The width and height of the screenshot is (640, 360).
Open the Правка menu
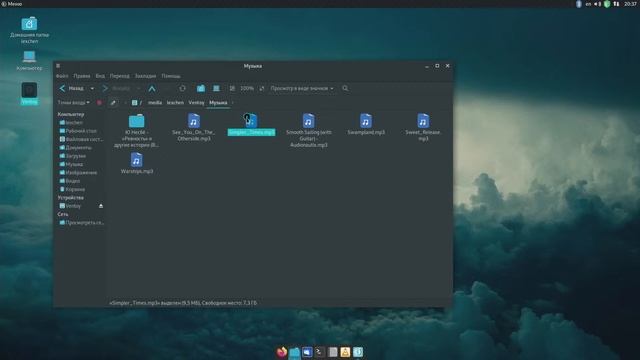point(82,76)
